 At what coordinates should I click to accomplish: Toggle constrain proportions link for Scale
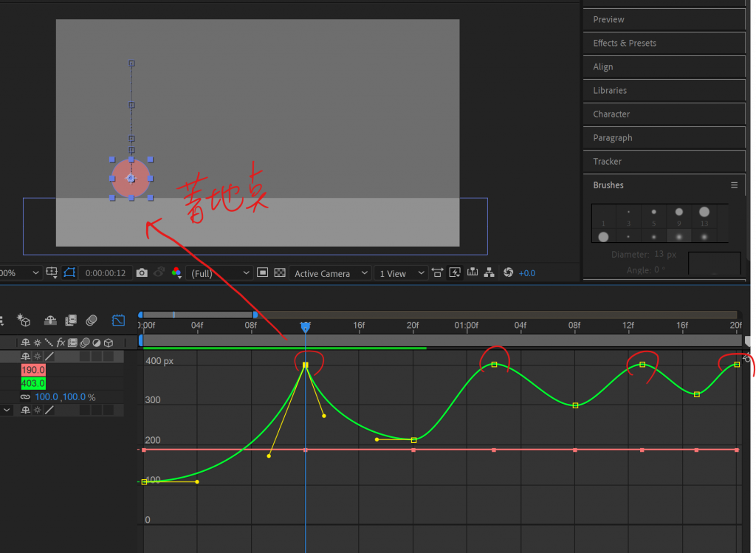[25, 396]
